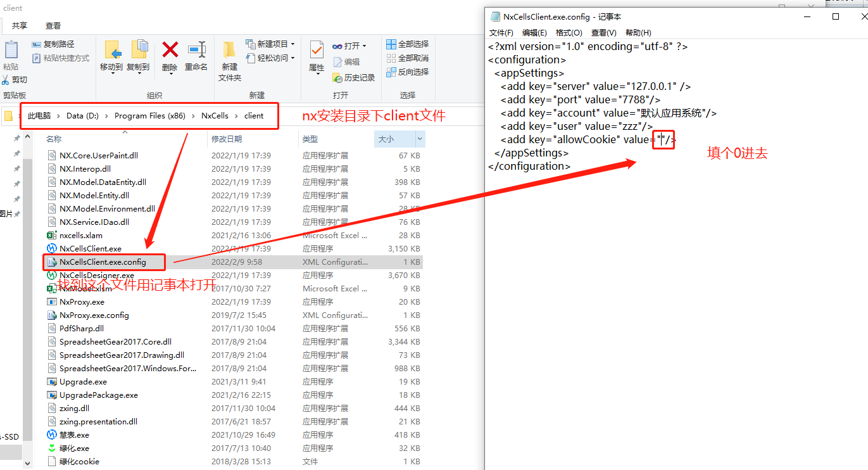Open the Format (格式) menu in Notepad
This screenshot has width=868, height=470.
click(x=569, y=33)
